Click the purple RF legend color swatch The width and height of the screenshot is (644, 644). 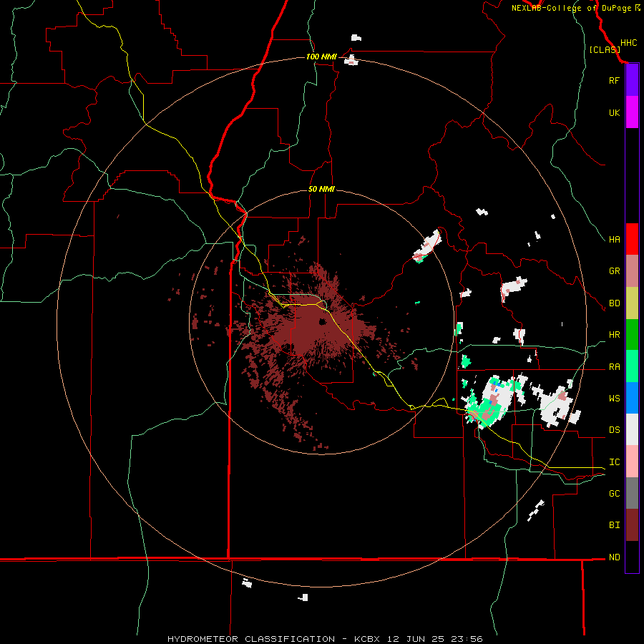click(632, 80)
